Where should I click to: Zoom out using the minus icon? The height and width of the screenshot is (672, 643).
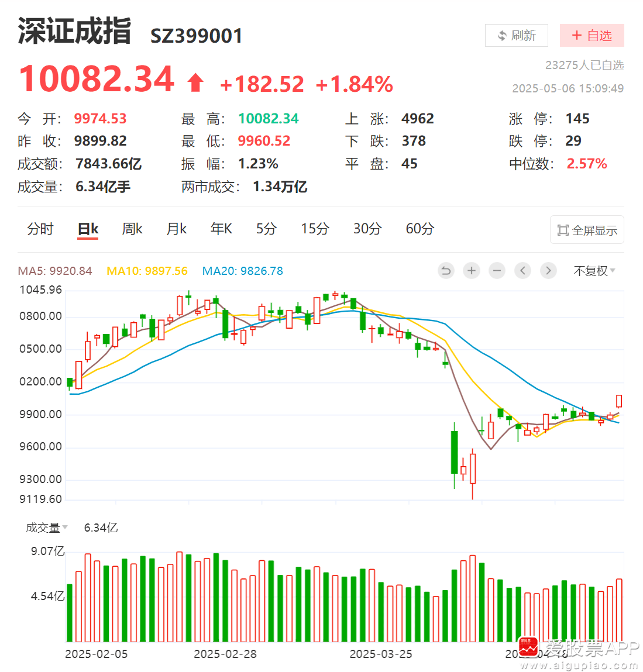coord(497,270)
